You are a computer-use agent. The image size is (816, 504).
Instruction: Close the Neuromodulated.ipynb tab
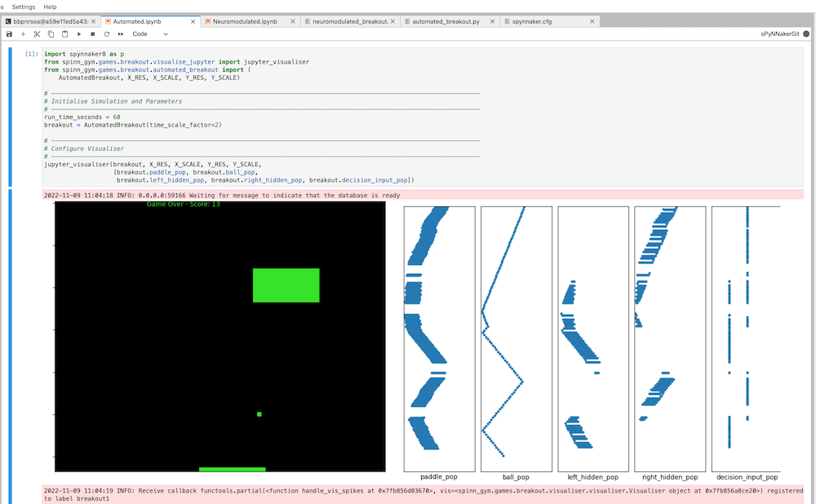(x=293, y=21)
